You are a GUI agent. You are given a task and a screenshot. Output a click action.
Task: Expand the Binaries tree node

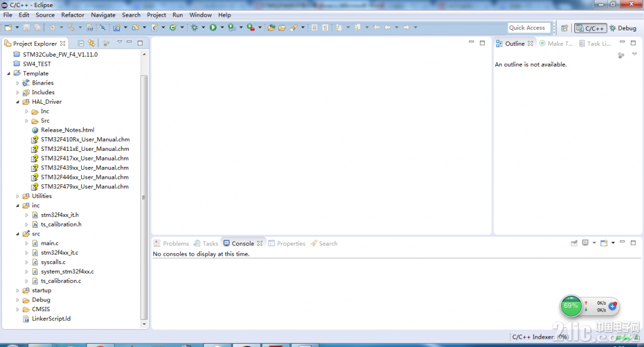pos(18,83)
